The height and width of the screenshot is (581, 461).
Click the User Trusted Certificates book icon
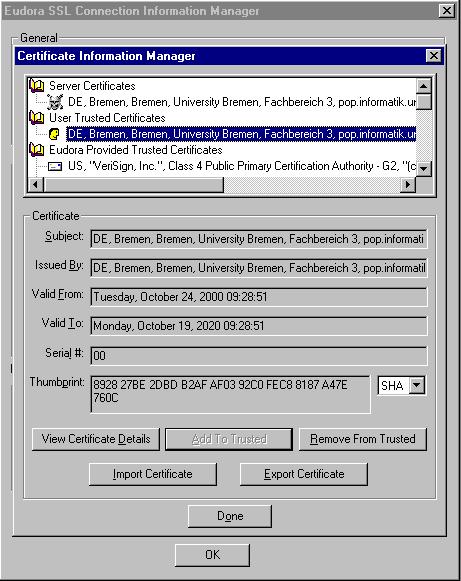[x=36, y=118]
